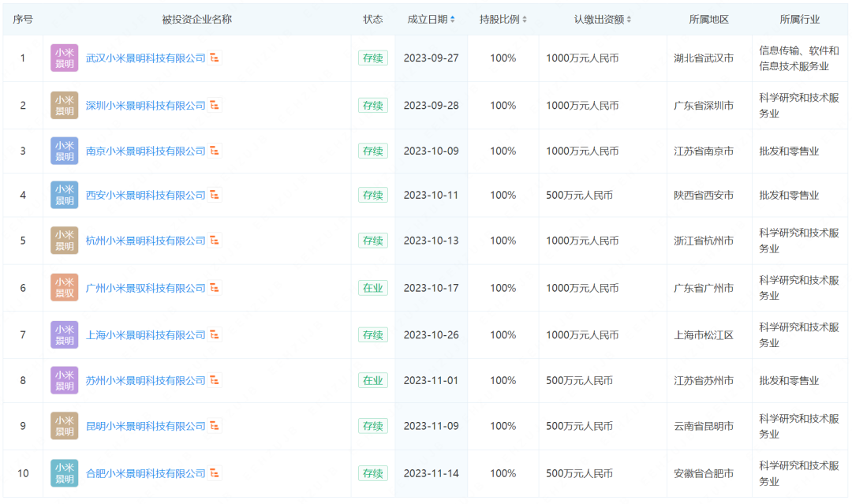Screen dimensions: 852x504
Task: Click the region cell 云南省昆明市
Action: click(704, 427)
